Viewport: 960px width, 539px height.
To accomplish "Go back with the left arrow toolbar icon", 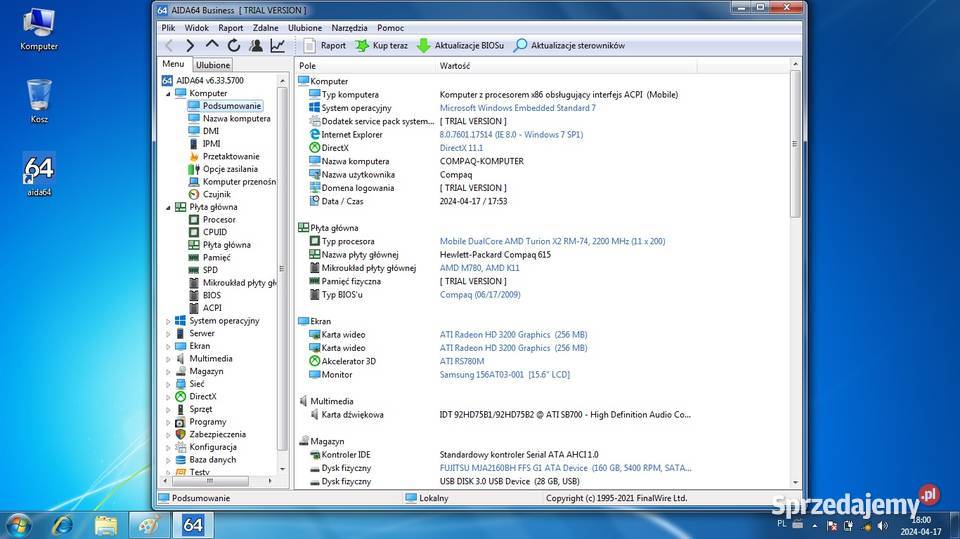I will coord(170,45).
